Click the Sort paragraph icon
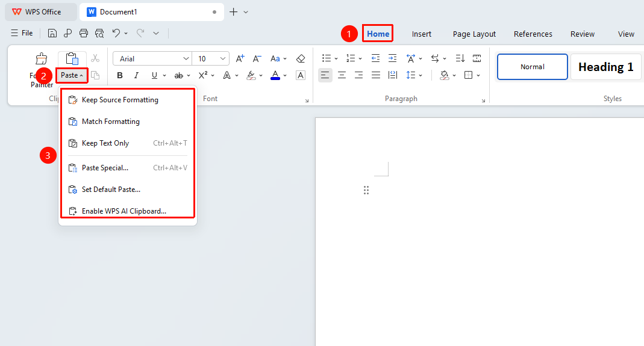644x346 pixels. pos(460,58)
